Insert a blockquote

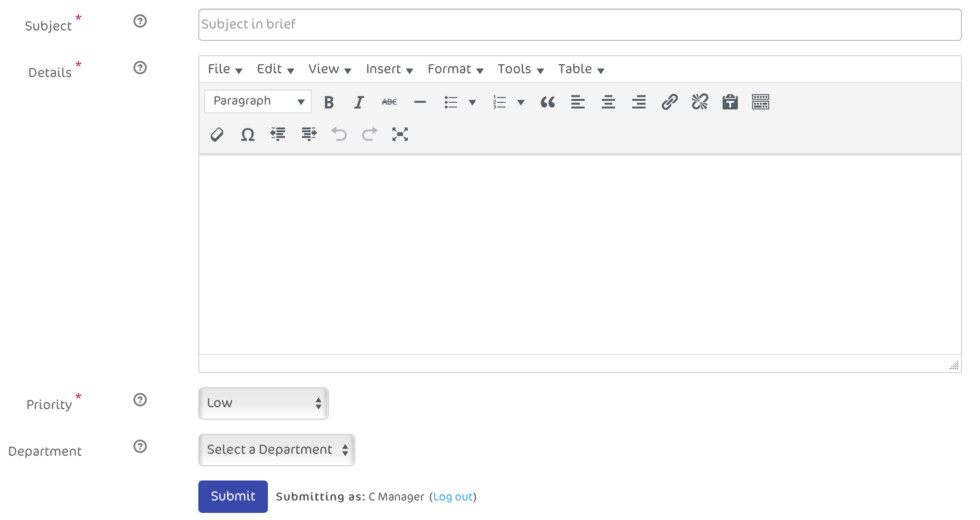click(x=547, y=102)
